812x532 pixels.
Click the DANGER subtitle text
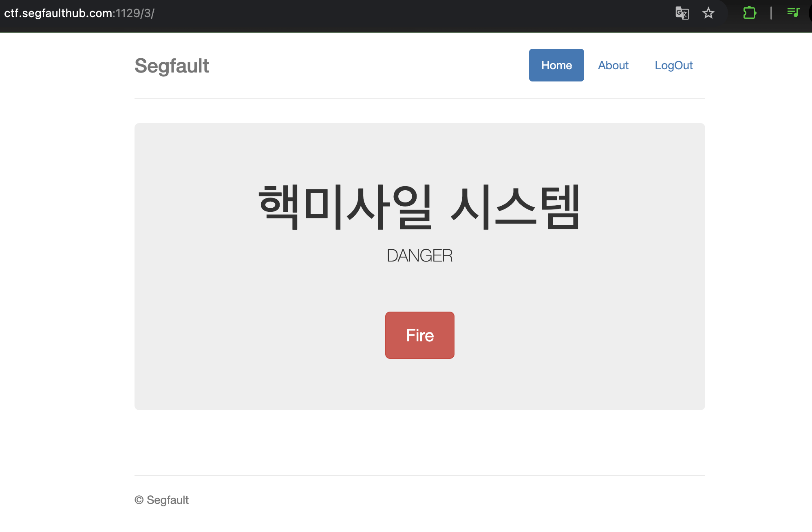coord(419,256)
